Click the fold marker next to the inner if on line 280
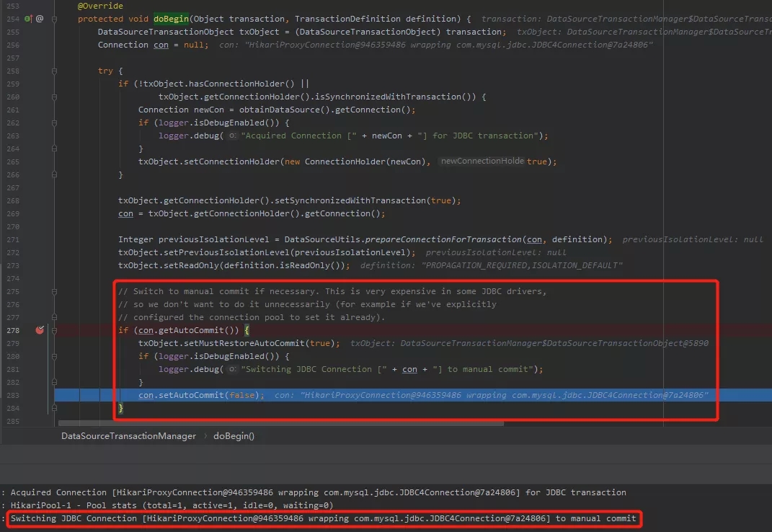Screen dimensions: 772x532 (54, 356)
